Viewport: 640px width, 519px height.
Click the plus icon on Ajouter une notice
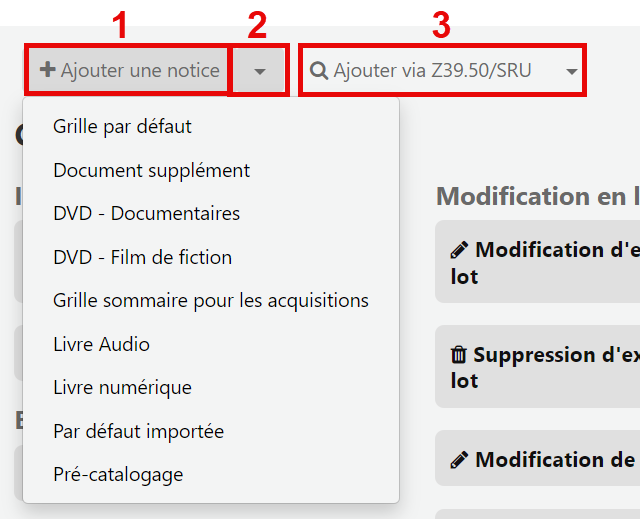click(x=48, y=69)
